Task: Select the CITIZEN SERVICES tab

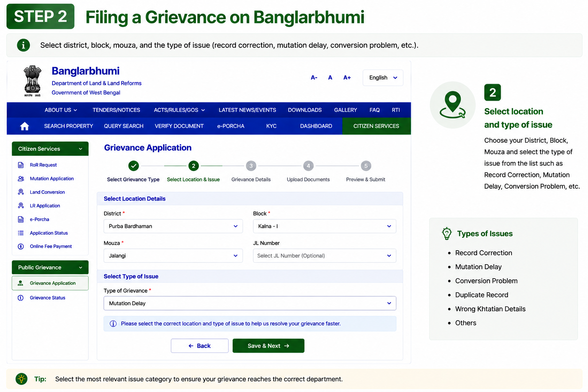Action: tap(376, 126)
